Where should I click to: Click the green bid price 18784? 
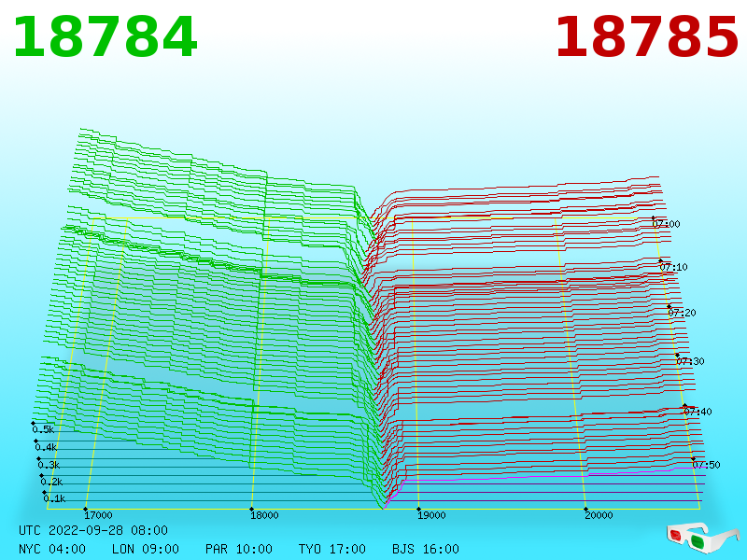pos(105,37)
